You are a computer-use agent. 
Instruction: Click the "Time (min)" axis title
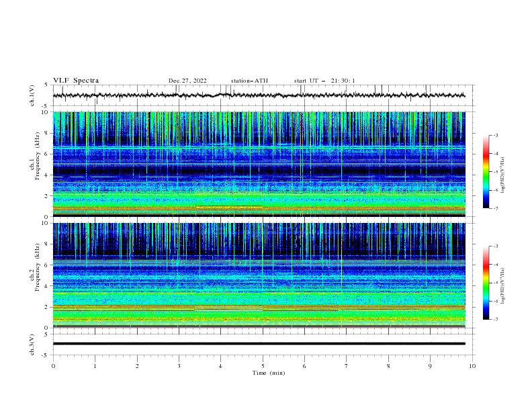coord(269,373)
